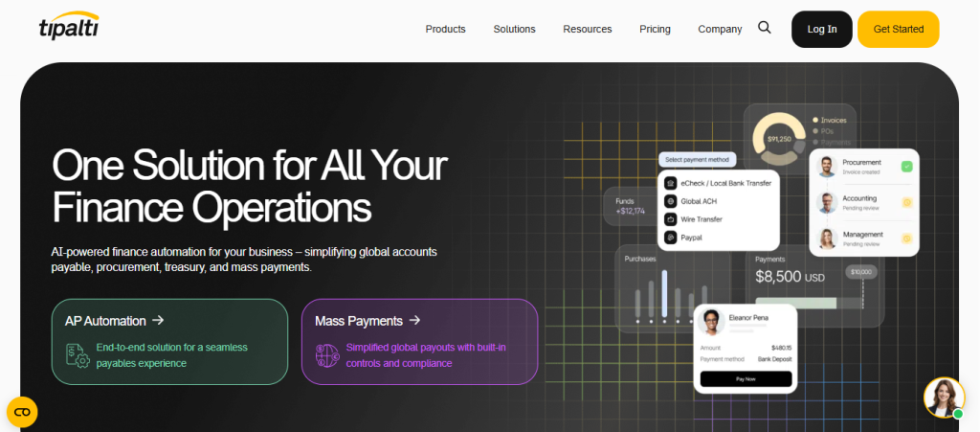Click the Accounting person avatar

[x=827, y=202]
